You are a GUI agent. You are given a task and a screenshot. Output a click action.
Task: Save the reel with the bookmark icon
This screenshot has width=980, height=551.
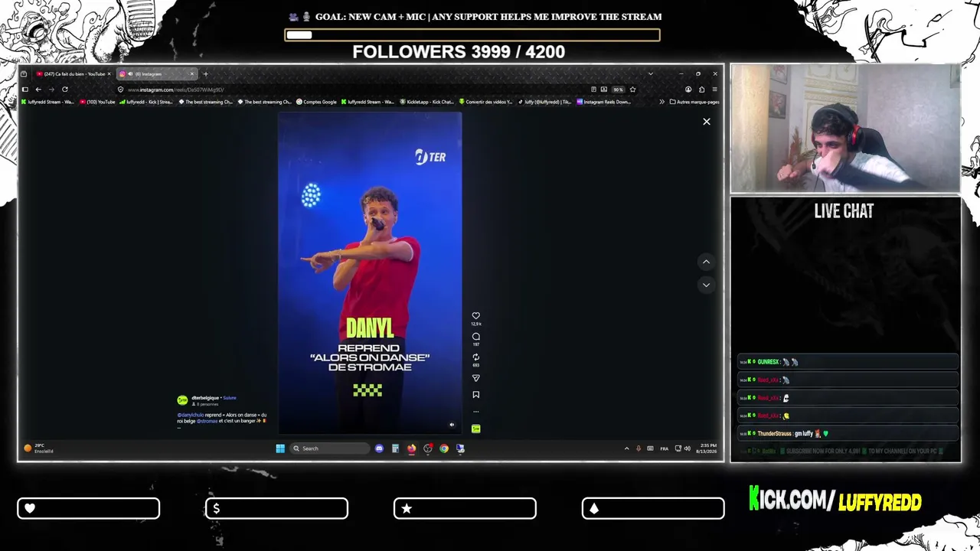tap(475, 395)
